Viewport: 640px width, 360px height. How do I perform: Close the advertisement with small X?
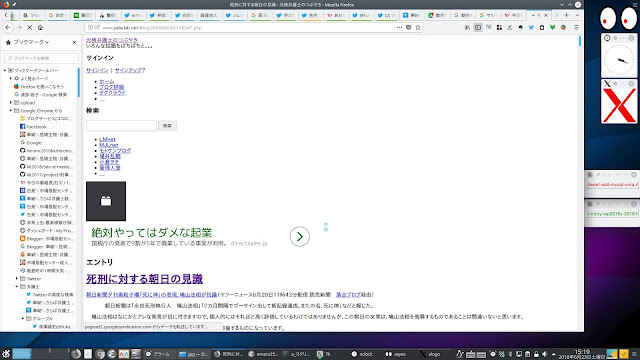[x=326, y=224]
